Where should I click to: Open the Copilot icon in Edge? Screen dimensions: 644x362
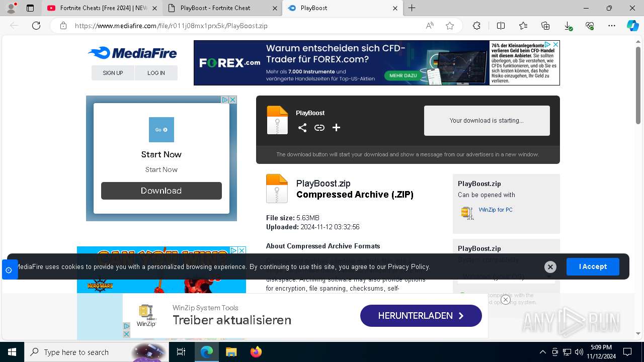pyautogui.click(x=632, y=26)
